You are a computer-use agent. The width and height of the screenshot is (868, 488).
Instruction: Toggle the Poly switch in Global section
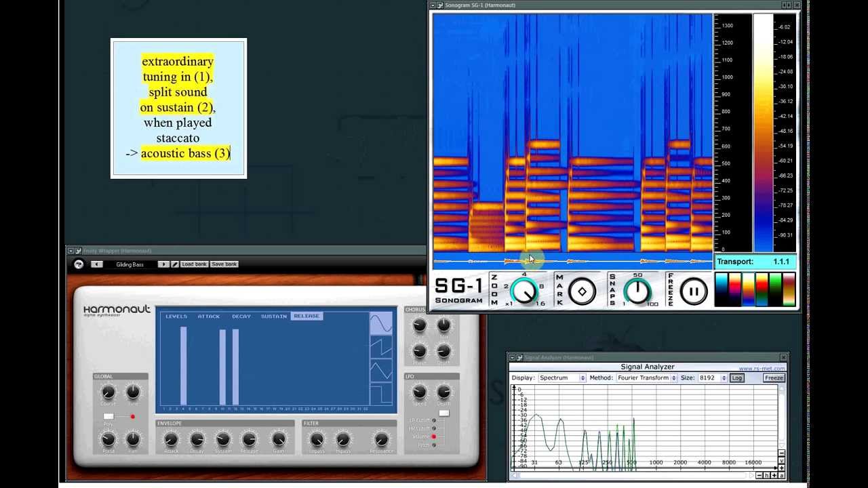[108, 416]
